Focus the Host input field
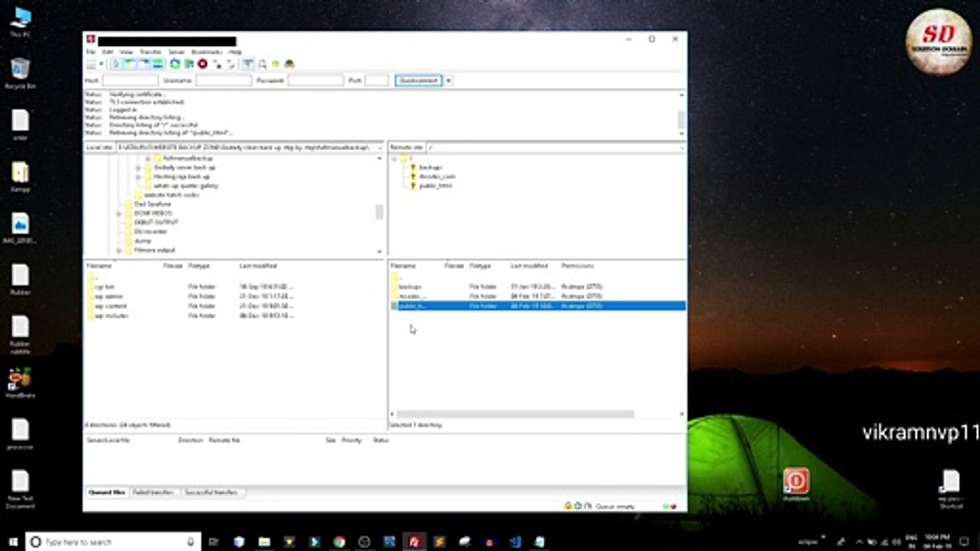 tap(130, 80)
